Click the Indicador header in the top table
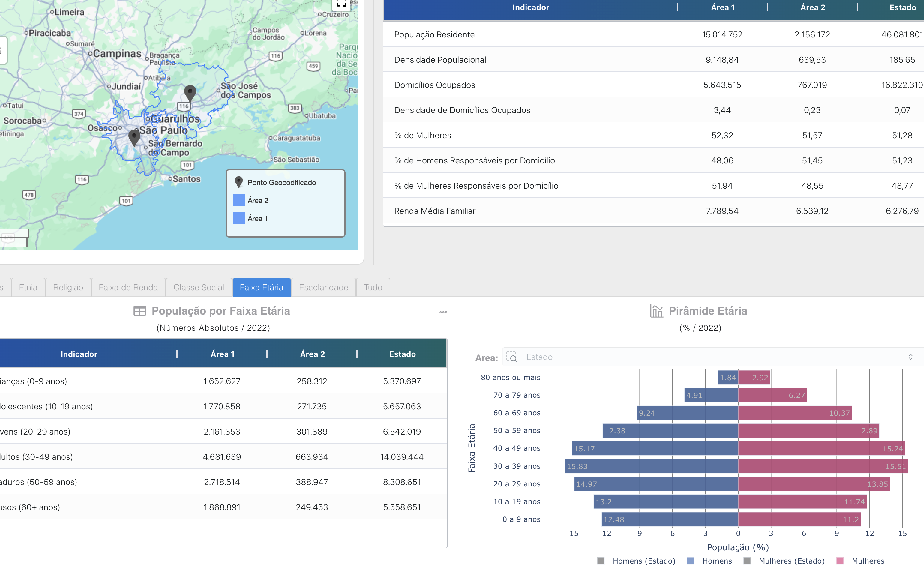Screen dimensions: 924x568 point(531,7)
